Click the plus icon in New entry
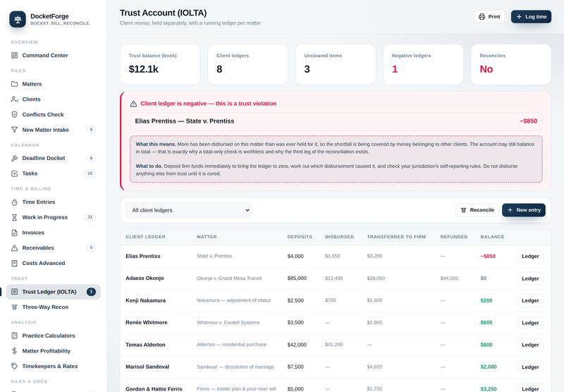The image size is (564, 392). point(510,210)
